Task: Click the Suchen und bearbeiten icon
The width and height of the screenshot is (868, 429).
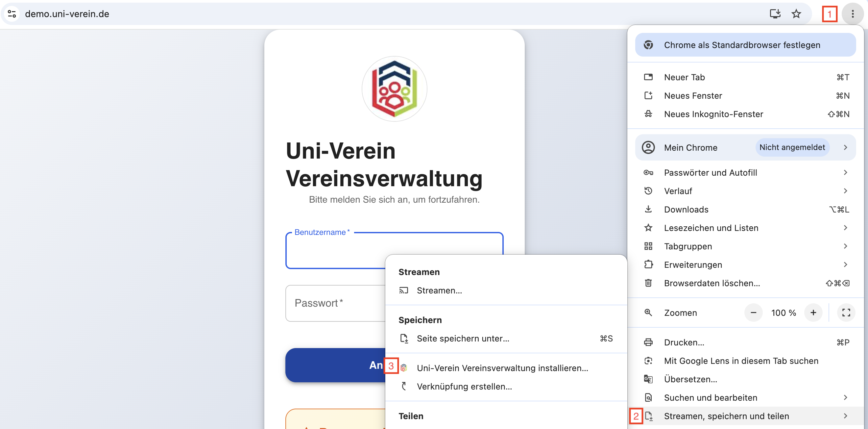Action: point(648,398)
